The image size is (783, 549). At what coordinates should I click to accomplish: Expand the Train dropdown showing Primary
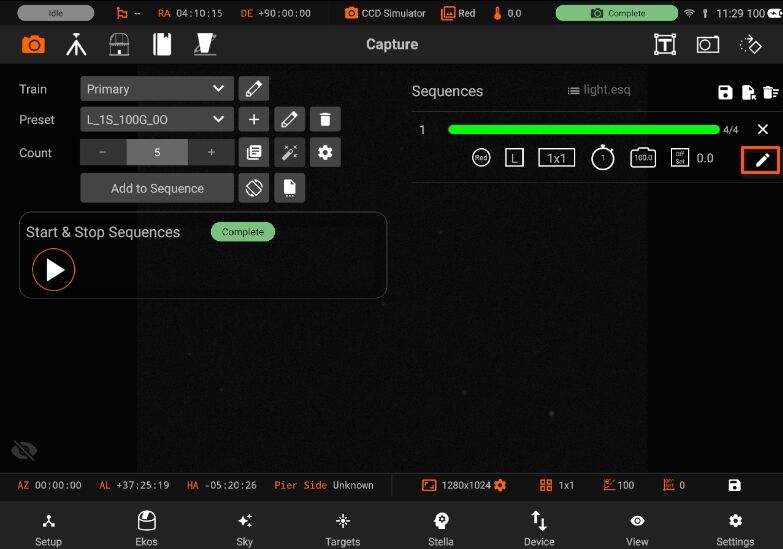pyautogui.click(x=157, y=89)
